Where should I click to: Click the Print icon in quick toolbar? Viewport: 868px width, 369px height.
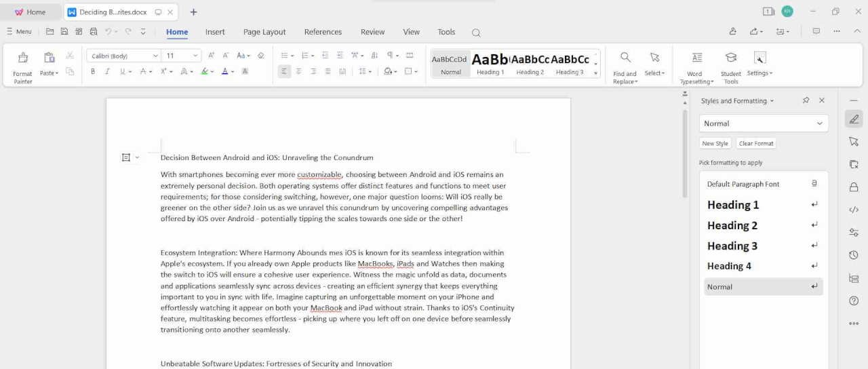point(94,32)
